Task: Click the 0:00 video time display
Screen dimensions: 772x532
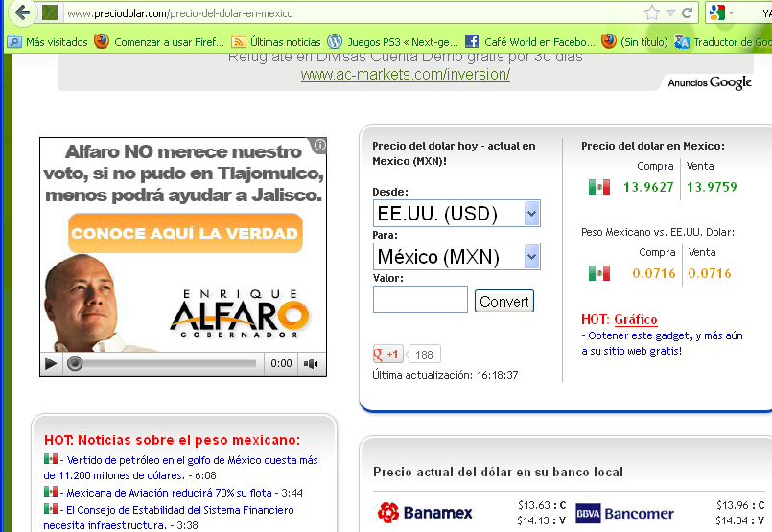Action: pyautogui.click(x=281, y=363)
